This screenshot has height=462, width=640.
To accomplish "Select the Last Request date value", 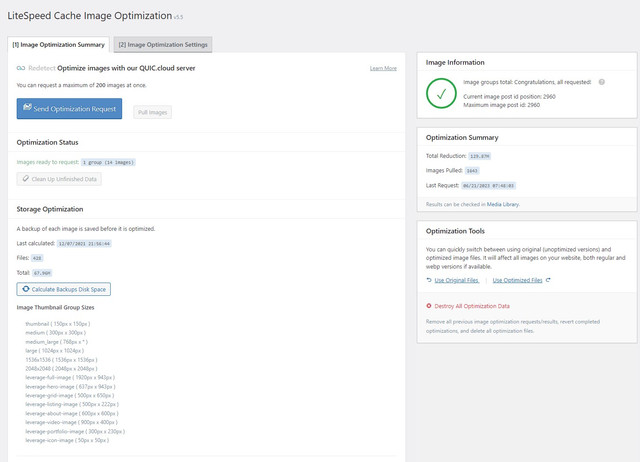I will [x=489, y=186].
